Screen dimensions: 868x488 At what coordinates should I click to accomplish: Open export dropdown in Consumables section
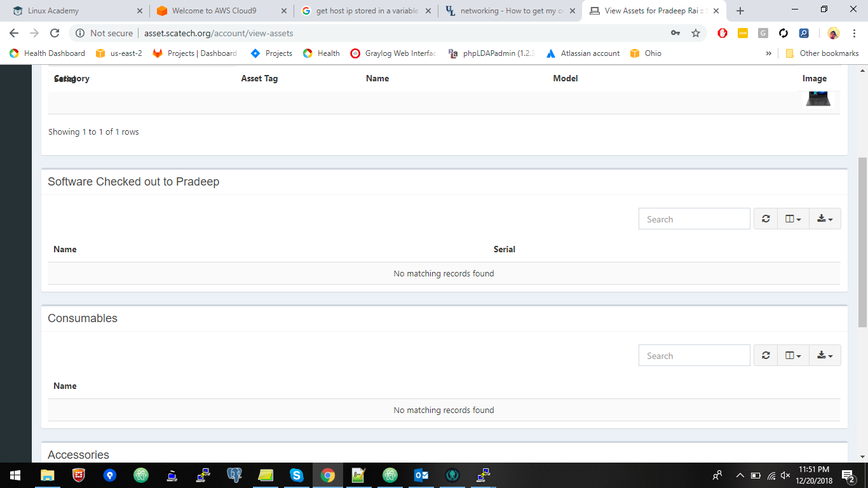(825, 355)
